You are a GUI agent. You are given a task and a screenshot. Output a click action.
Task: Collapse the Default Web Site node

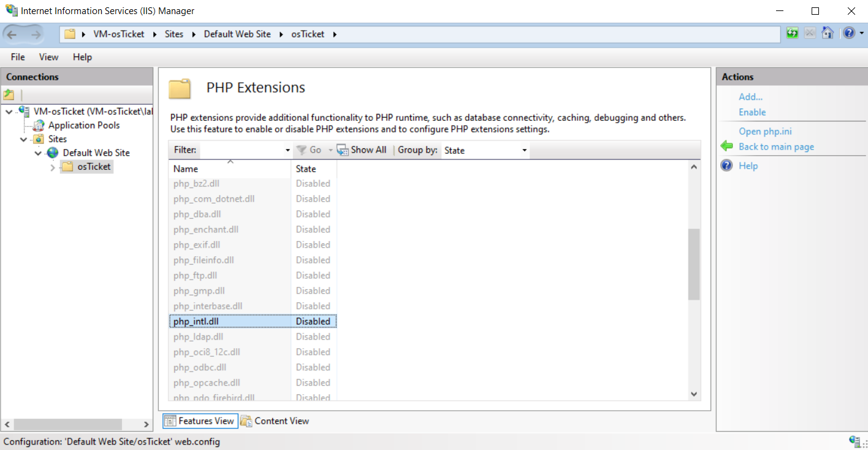coord(38,153)
